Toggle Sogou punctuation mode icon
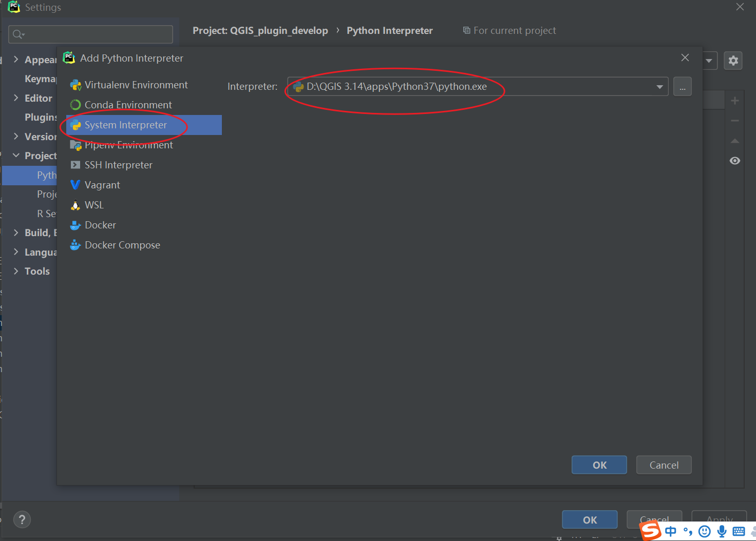 688,532
